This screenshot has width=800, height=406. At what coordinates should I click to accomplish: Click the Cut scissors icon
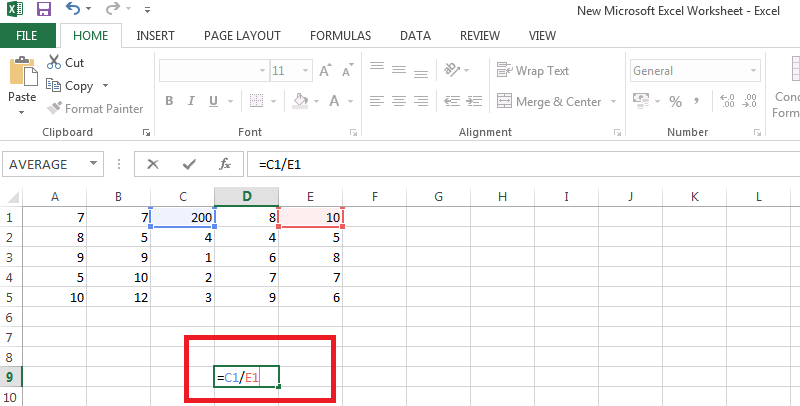[x=54, y=62]
